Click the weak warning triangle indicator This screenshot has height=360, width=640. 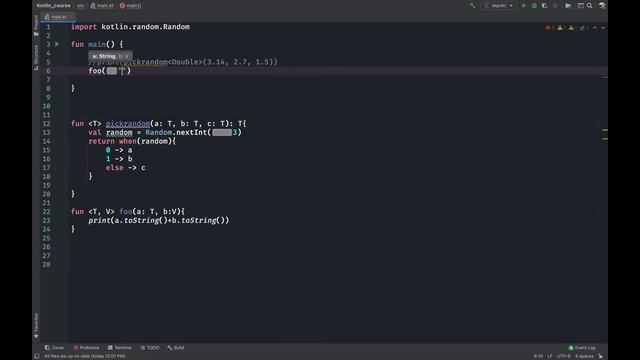pos(572,28)
